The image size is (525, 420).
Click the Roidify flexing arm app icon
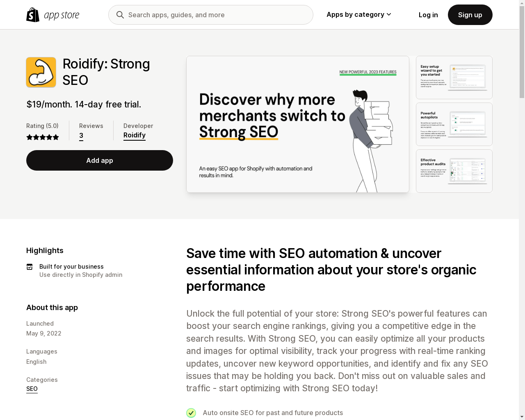(41, 72)
